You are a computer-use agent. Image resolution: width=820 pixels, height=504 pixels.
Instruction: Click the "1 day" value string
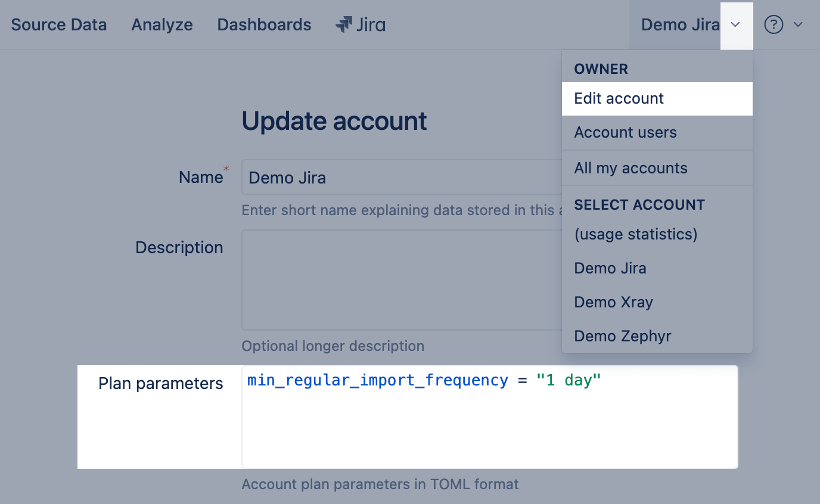pyautogui.click(x=568, y=380)
